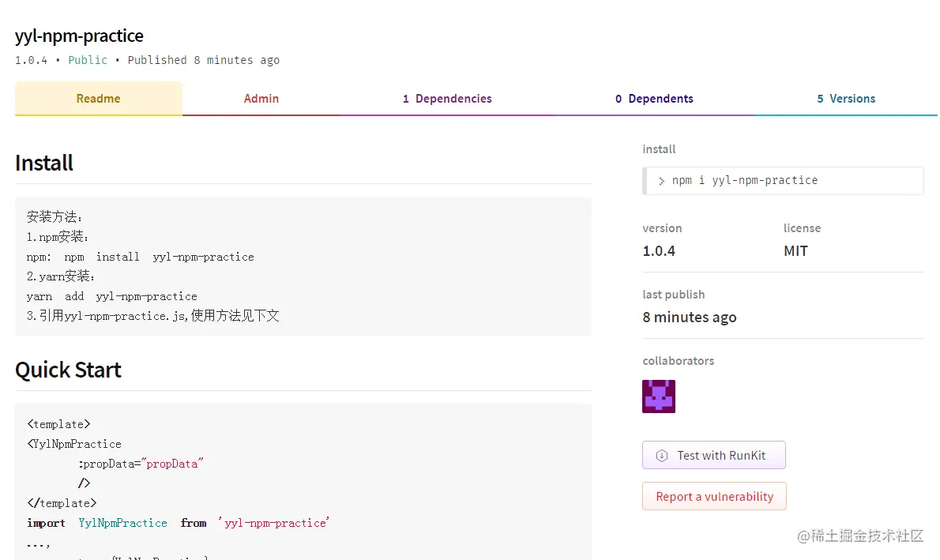Open the Readme tab
The width and height of the screenshot is (940, 560).
pyautogui.click(x=98, y=98)
